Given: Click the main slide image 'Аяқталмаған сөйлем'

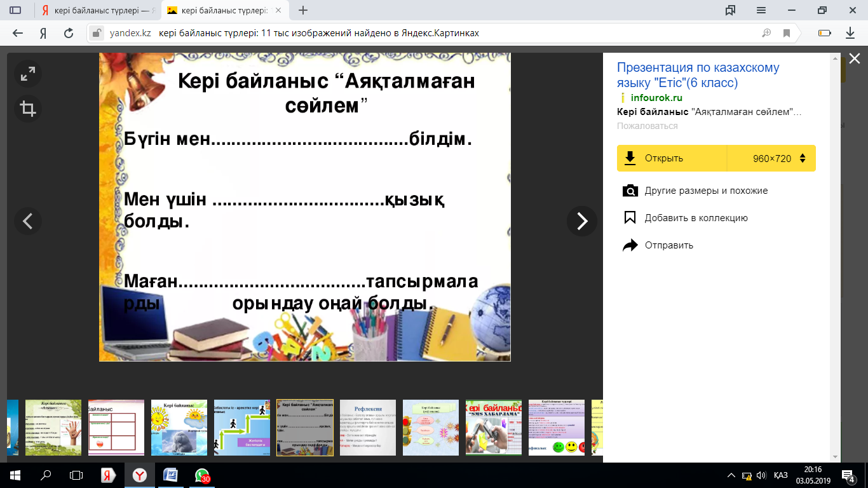Looking at the screenshot, I should [x=305, y=207].
